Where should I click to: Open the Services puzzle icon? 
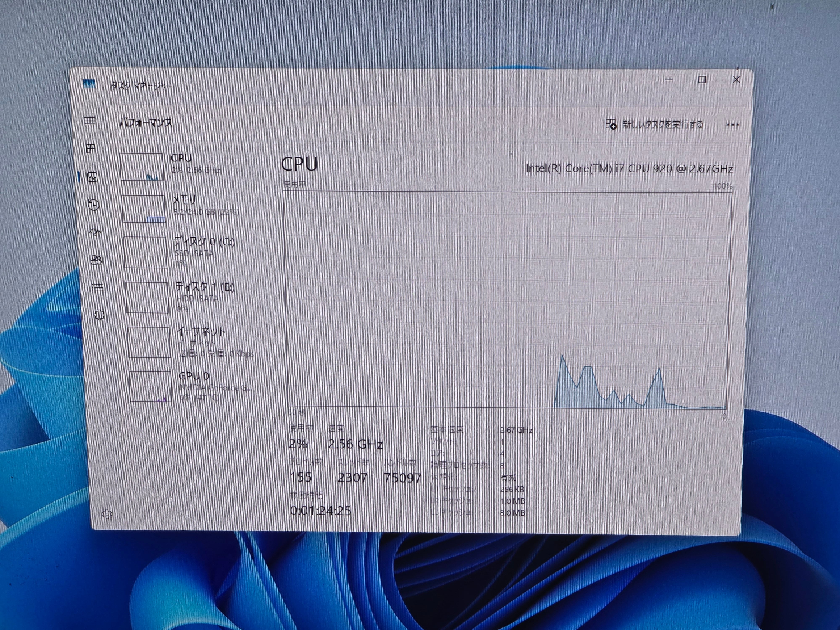point(99,315)
